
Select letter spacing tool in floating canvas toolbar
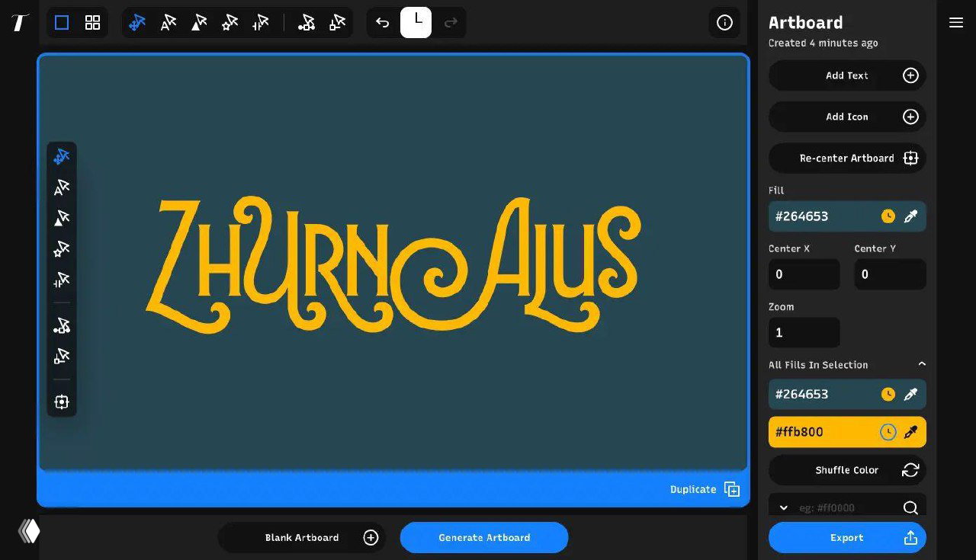(x=62, y=280)
